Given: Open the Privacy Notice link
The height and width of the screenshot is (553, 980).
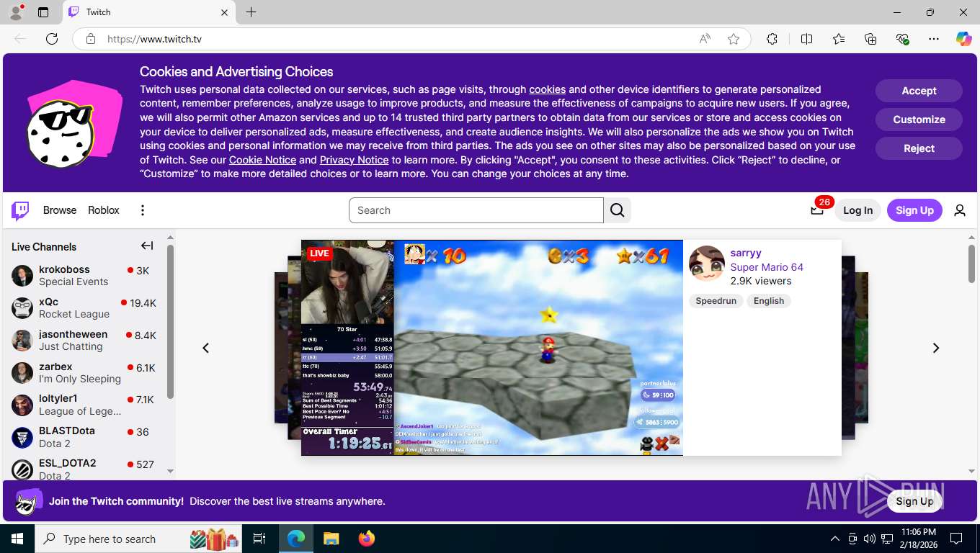Looking at the screenshot, I should [x=354, y=160].
